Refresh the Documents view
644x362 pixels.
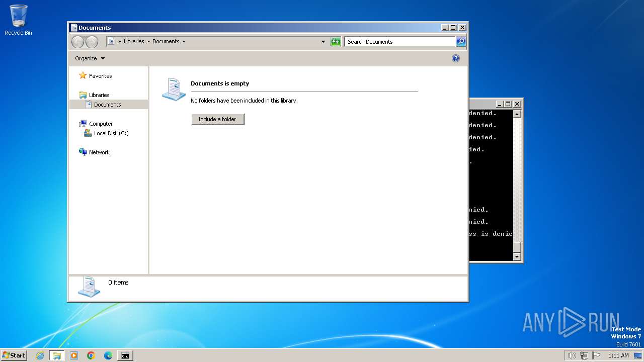(x=336, y=42)
